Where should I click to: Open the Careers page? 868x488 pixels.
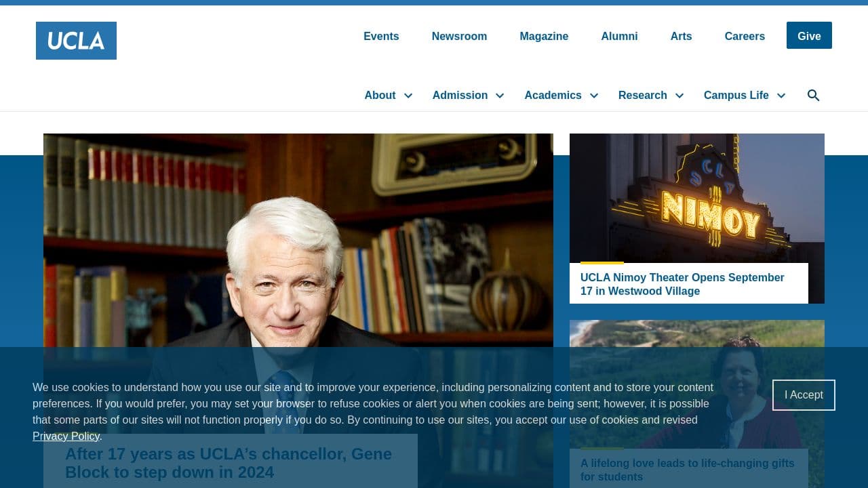745,36
